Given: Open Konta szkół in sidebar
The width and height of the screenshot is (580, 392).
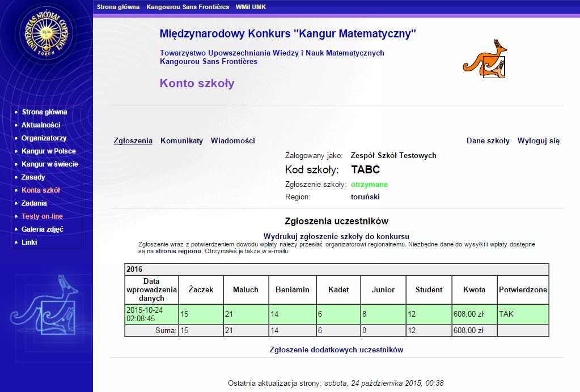Looking at the screenshot, I should (x=41, y=190).
